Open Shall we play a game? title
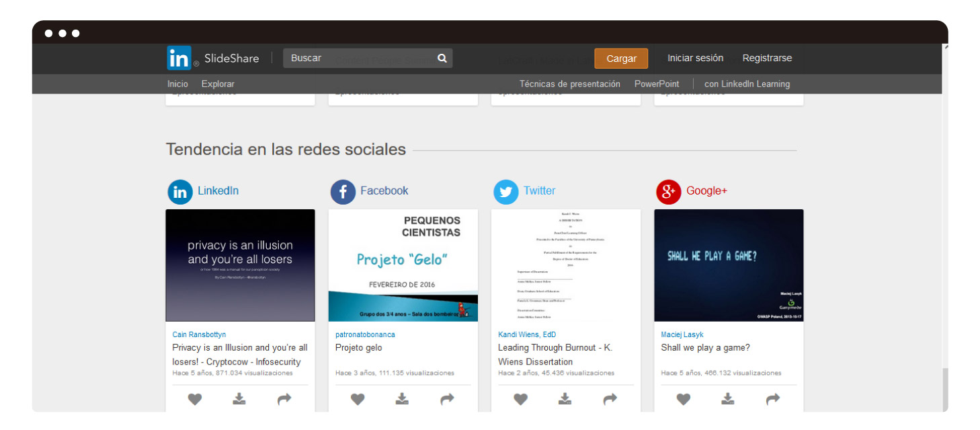Screen dimensions: 980x430 pos(705,348)
